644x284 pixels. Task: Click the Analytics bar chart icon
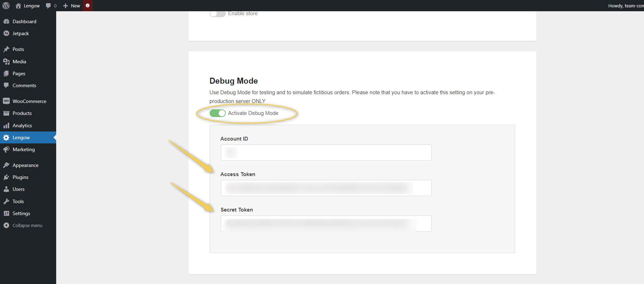tap(6, 125)
